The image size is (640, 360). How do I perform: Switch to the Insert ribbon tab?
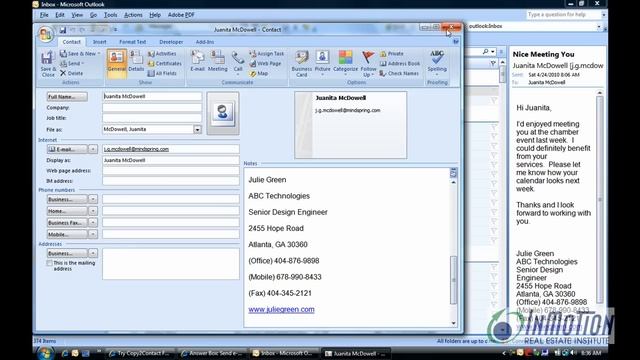(x=99, y=42)
